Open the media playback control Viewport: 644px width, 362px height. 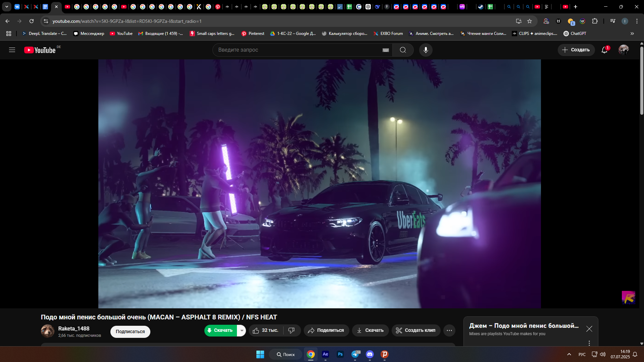[613, 21]
